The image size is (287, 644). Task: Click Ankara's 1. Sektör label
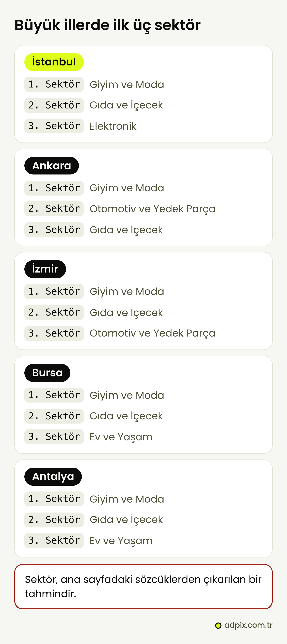(x=54, y=188)
